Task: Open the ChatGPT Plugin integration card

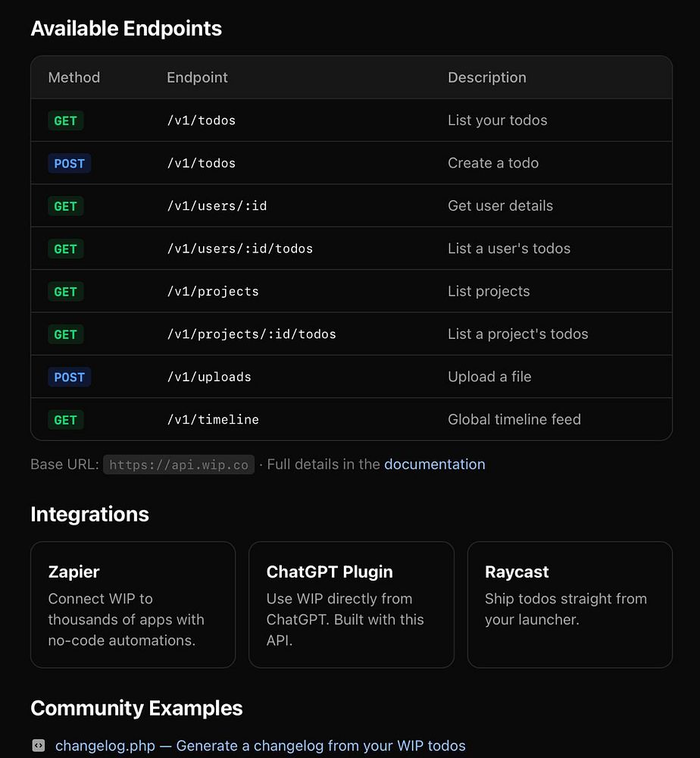Action: click(351, 604)
